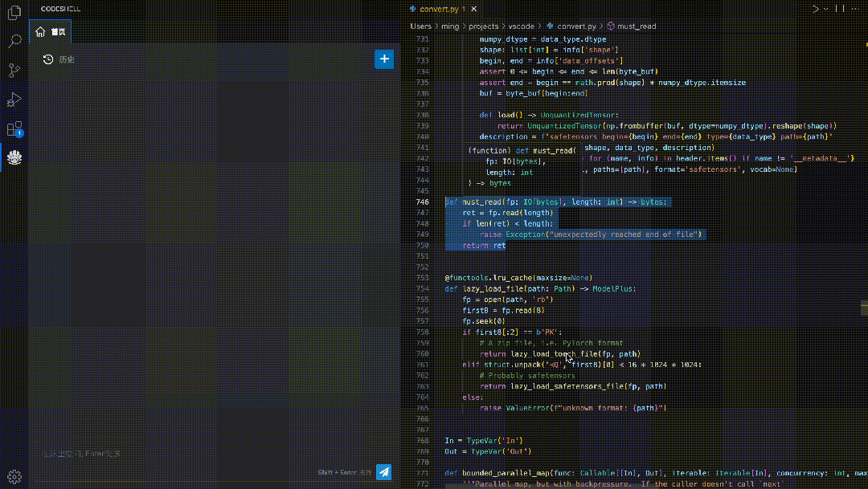Select the CodeShell sidebar icon
This screenshot has width=868, height=489.
(14, 157)
